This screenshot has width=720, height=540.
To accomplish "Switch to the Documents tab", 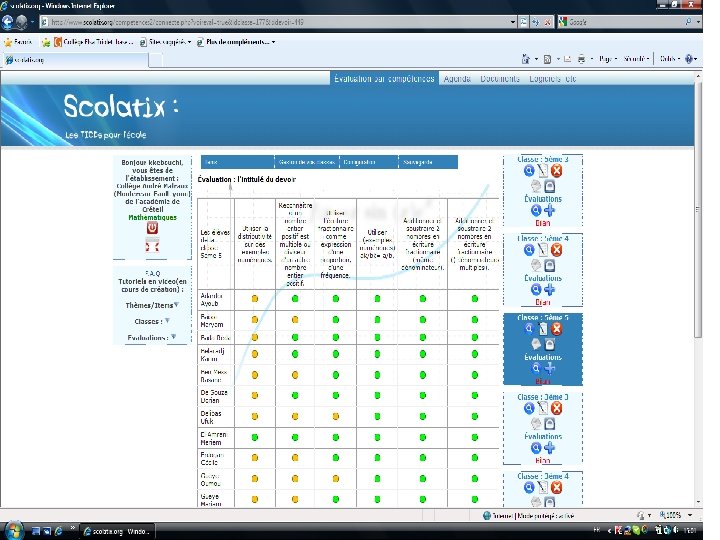I will (500, 79).
